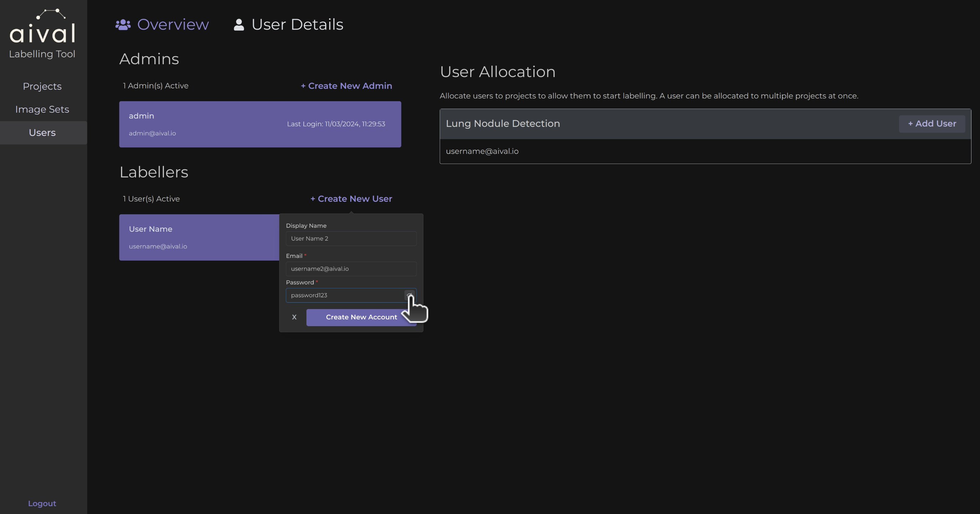The width and height of the screenshot is (980, 514).
Task: Click the Password field label
Action: tap(300, 283)
